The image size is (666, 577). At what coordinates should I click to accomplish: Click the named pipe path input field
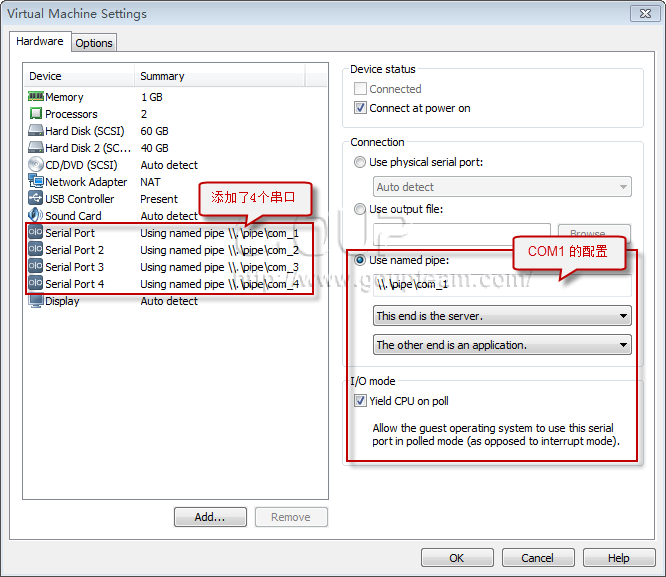[502, 284]
